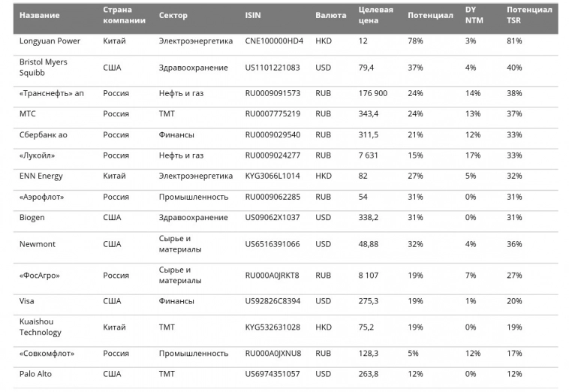Click the Kuaishou Technology name cell
569x392 pixels.
(41, 327)
